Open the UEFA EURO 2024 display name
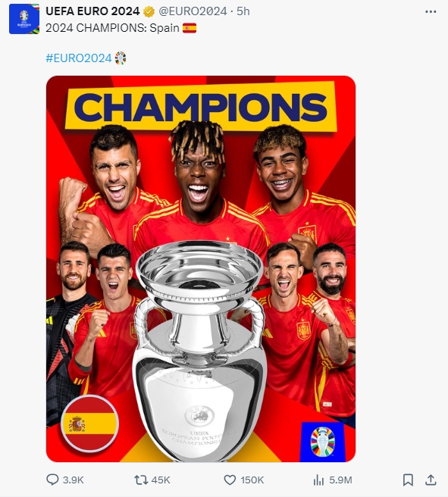Image resolution: width=448 pixels, height=497 pixels. [x=92, y=11]
